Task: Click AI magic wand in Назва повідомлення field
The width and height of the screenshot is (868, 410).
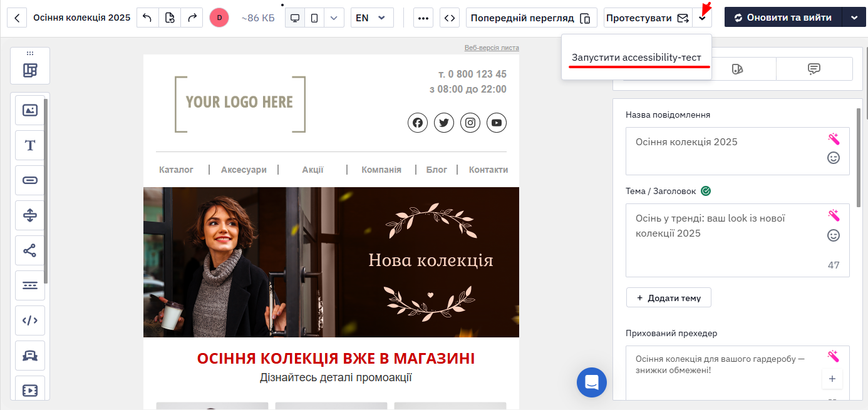Action: 834,139
